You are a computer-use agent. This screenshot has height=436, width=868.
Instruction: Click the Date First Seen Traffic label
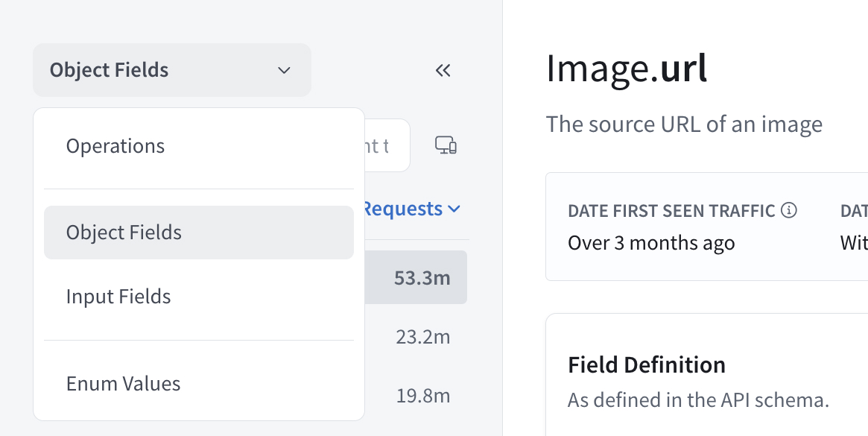[671, 211]
